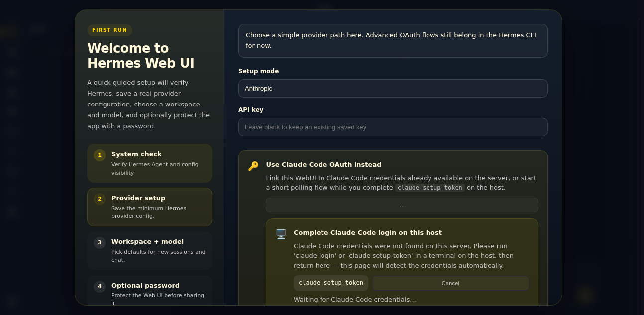
Task: Open the Setup mode dropdown showing Anthropic
Action: tap(393, 88)
